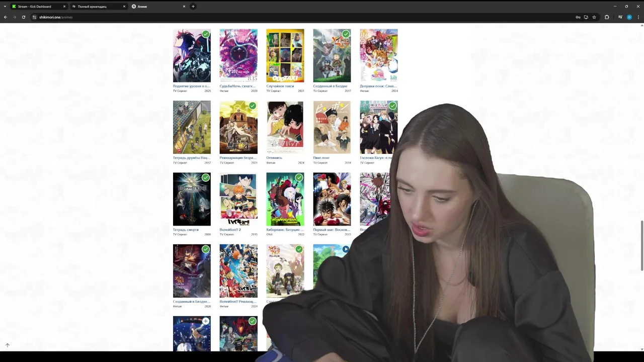Close the Stream - Kick Dashboard tab
Screen dimensions: 644x362
(64, 7)
